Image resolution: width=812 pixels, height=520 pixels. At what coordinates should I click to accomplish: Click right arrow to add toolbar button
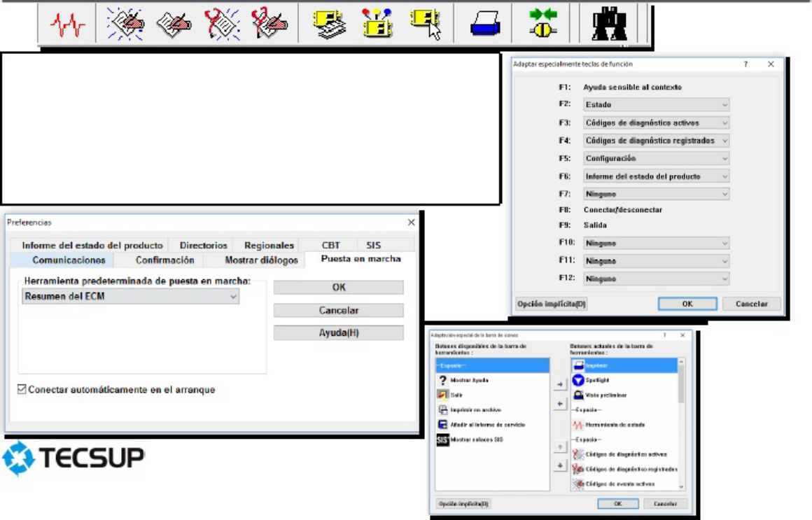point(560,384)
